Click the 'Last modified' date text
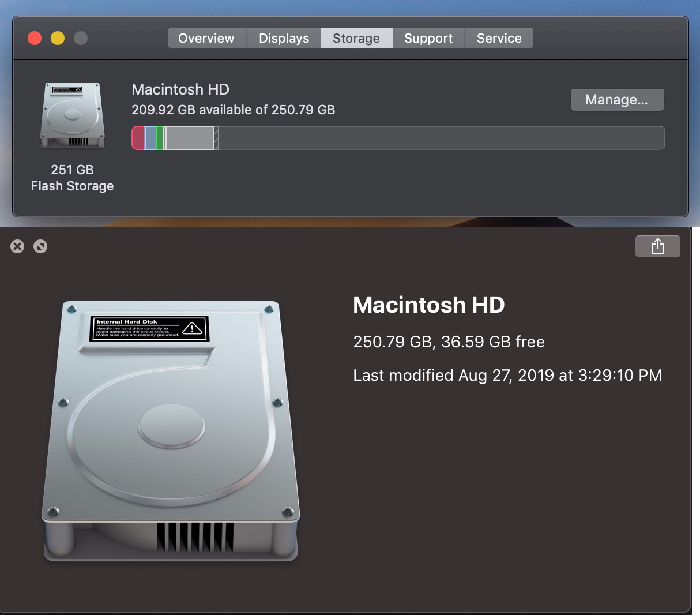This screenshot has width=700, height=615. coord(507,375)
